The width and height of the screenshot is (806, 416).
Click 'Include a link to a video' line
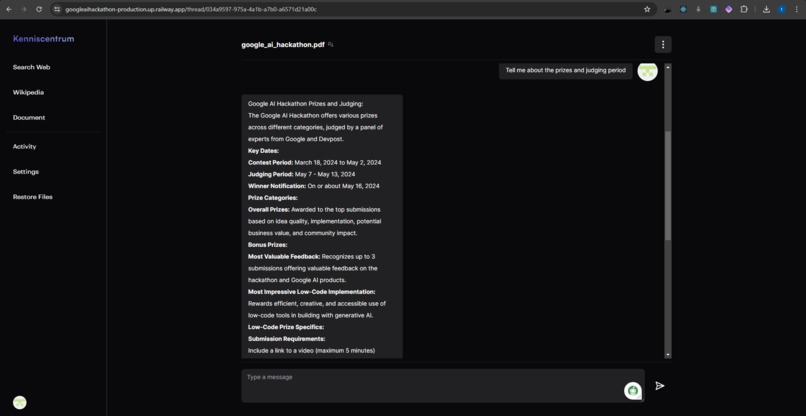point(312,351)
